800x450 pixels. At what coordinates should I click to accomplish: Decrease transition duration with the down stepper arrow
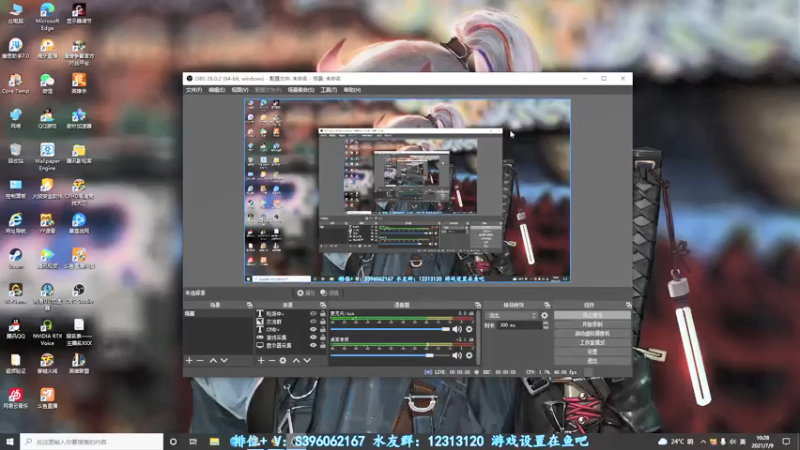(545, 327)
